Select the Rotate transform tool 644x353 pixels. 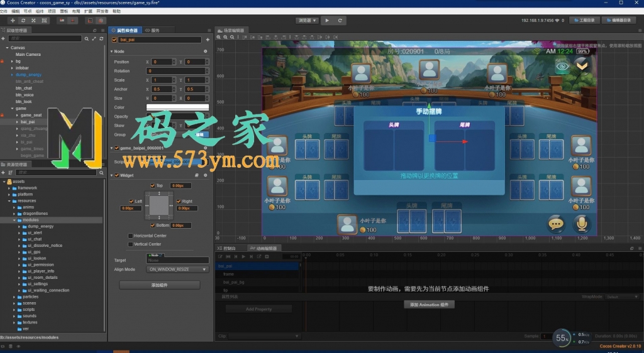pyautogui.click(x=23, y=21)
